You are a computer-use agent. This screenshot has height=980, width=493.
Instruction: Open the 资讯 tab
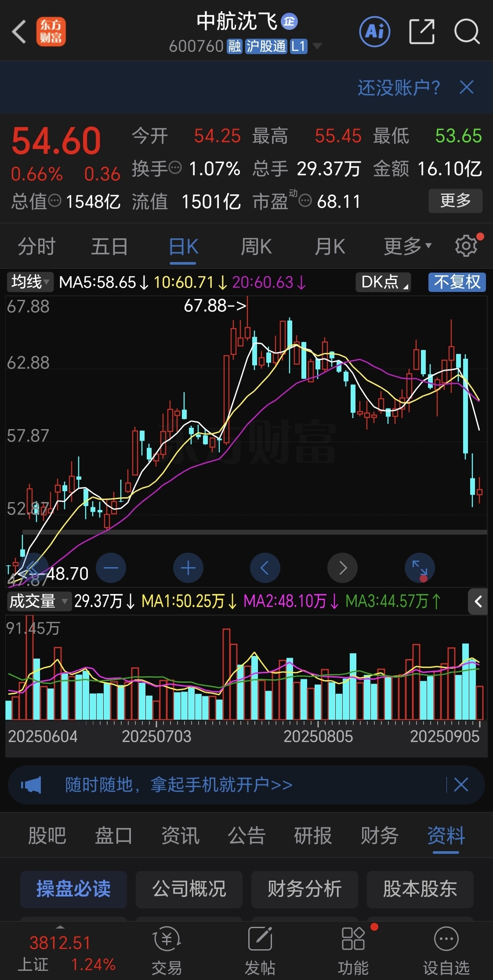[180, 835]
